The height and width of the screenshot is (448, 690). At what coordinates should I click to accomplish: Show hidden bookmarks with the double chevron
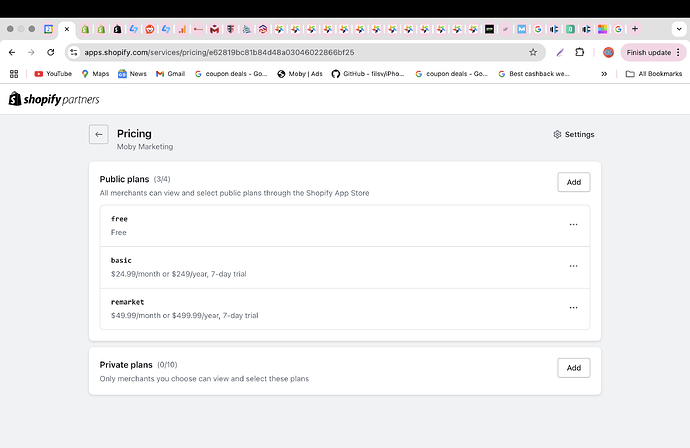pyautogui.click(x=604, y=74)
